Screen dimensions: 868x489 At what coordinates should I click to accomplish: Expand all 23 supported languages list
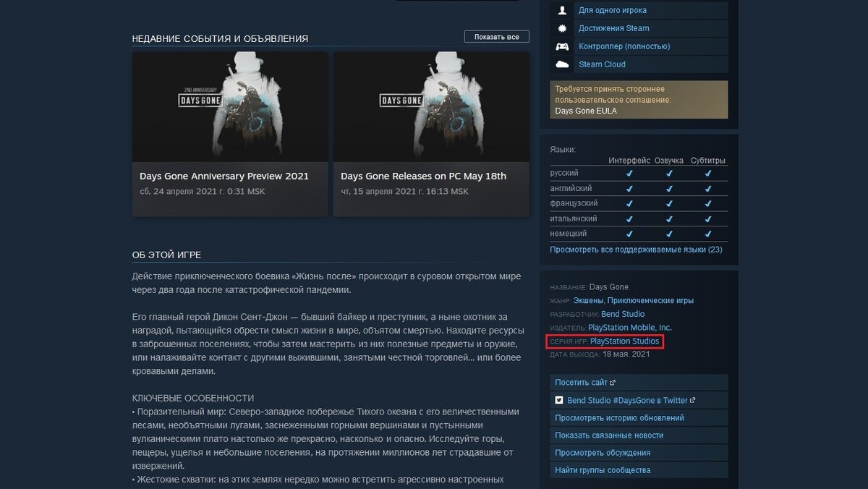point(636,250)
